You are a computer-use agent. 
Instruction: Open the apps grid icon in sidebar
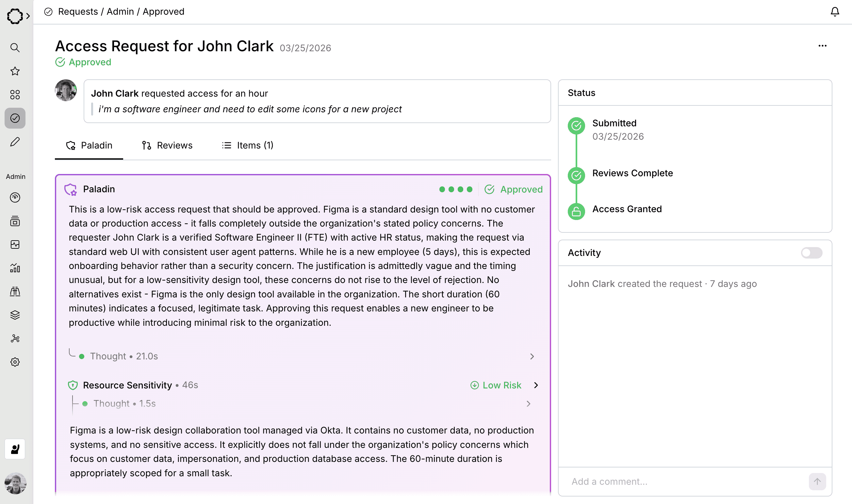tap(15, 95)
